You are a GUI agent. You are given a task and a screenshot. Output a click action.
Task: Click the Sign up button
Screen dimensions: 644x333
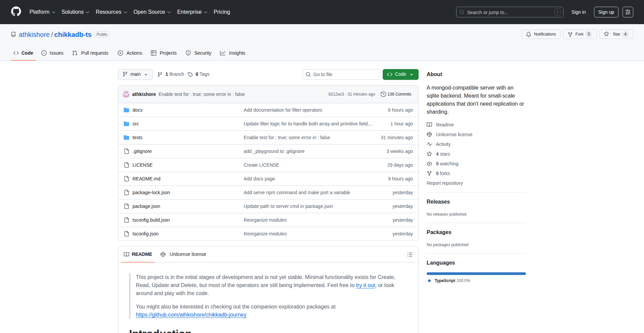[606, 12]
